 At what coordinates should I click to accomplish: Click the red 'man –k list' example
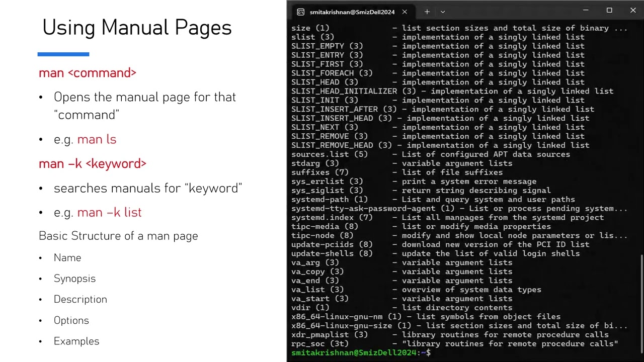click(x=109, y=212)
